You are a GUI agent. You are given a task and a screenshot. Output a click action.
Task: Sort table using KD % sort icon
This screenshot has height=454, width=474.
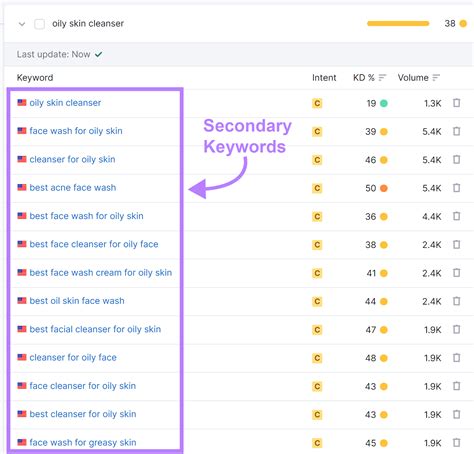382,78
